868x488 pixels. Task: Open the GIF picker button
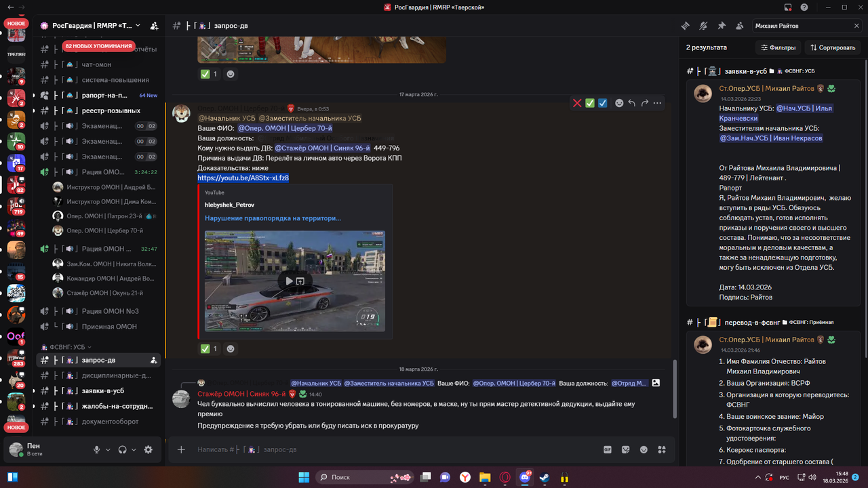pos(608,449)
